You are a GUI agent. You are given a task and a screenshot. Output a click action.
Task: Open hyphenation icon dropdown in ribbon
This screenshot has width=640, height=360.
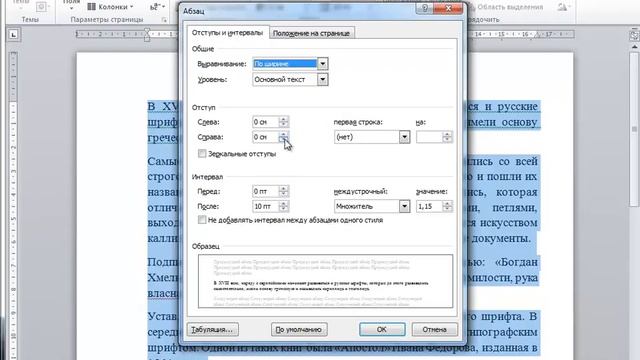point(157,7)
